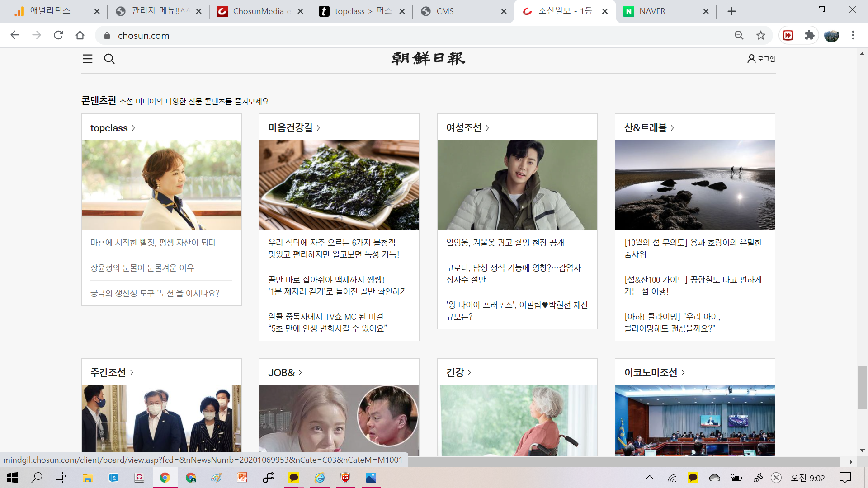
Task: Click the zoom magnifier in address bar
Action: [739, 35]
